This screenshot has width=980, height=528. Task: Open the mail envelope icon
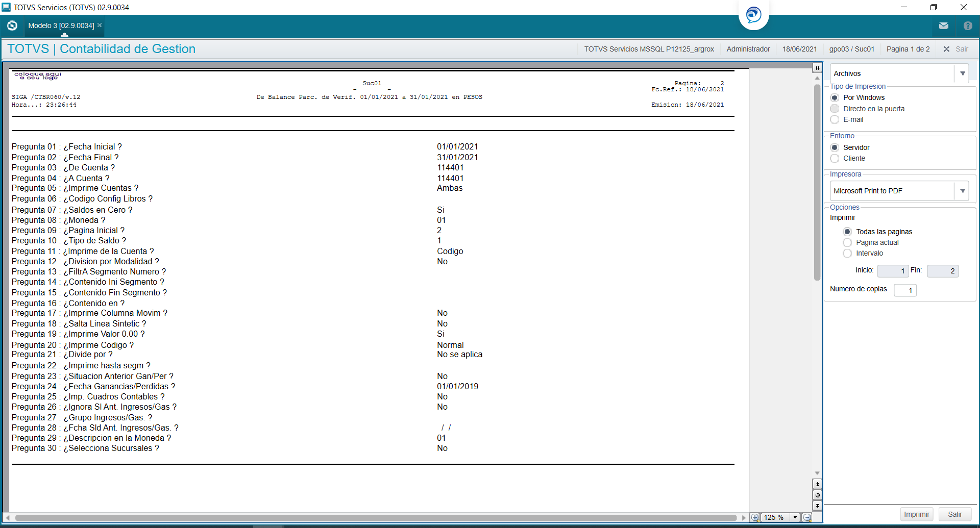[x=943, y=26]
